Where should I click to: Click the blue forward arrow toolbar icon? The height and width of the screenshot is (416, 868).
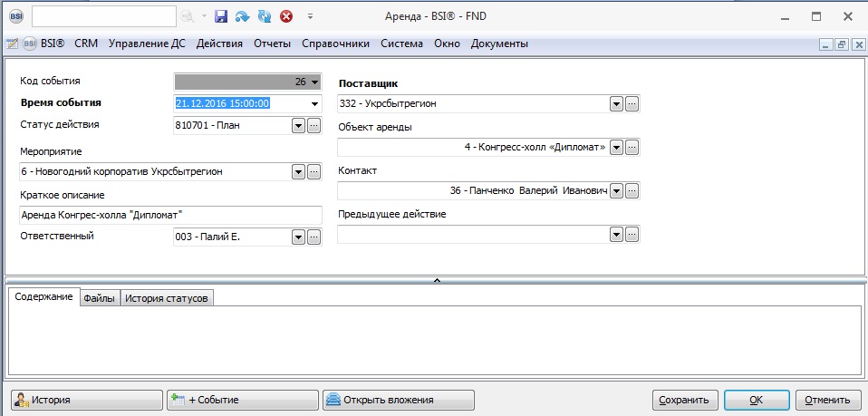242,16
